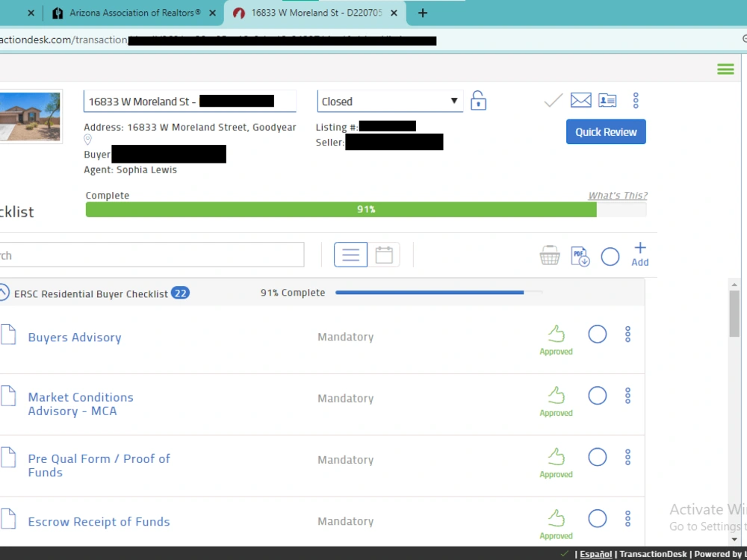Edit the transaction name field
This screenshot has width=747, height=560.
point(190,101)
